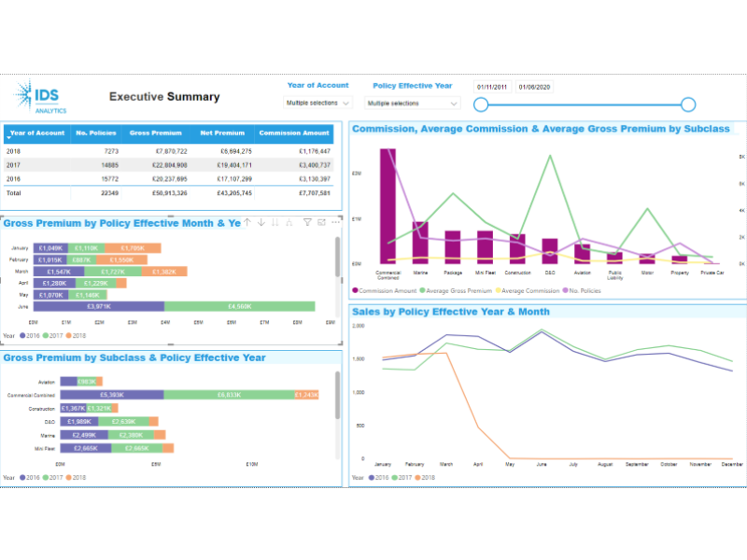This screenshot has width=747, height=560.
Task: Click the Commission Amount column header
Action: (x=294, y=133)
